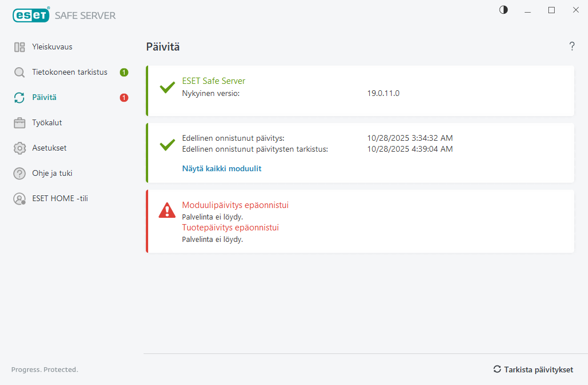Click the ESET logo in header
The width and height of the screenshot is (588, 385).
tap(32, 16)
